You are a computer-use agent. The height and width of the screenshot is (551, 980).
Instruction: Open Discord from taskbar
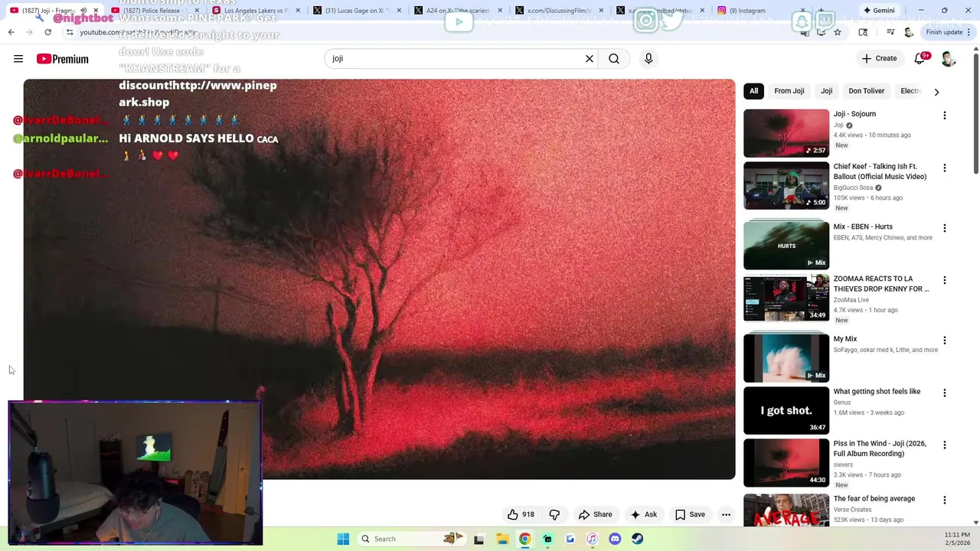click(615, 539)
